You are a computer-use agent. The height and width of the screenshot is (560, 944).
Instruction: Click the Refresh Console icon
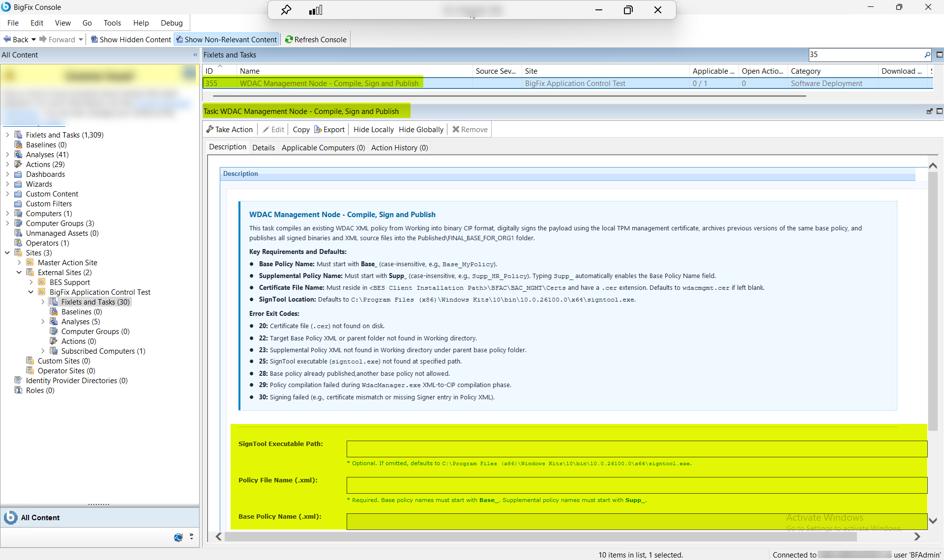[289, 40]
